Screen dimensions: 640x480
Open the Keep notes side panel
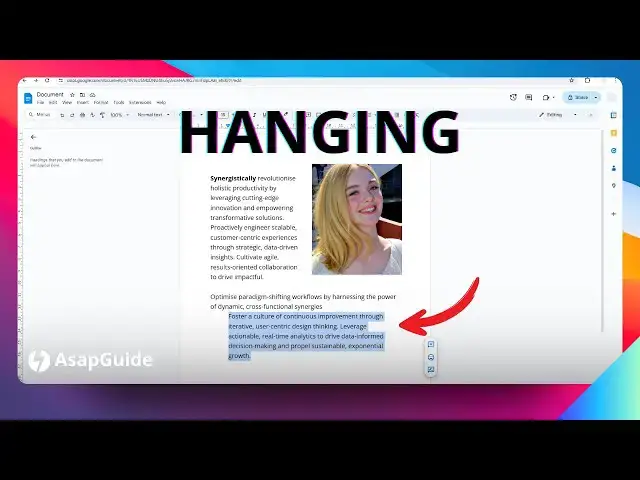click(x=613, y=133)
